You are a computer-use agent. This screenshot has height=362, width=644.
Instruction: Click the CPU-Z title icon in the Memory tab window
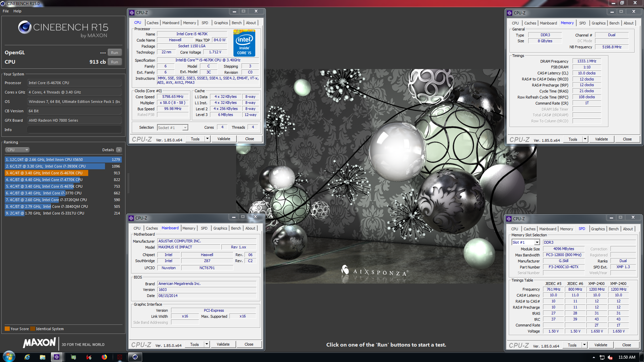[x=509, y=13]
